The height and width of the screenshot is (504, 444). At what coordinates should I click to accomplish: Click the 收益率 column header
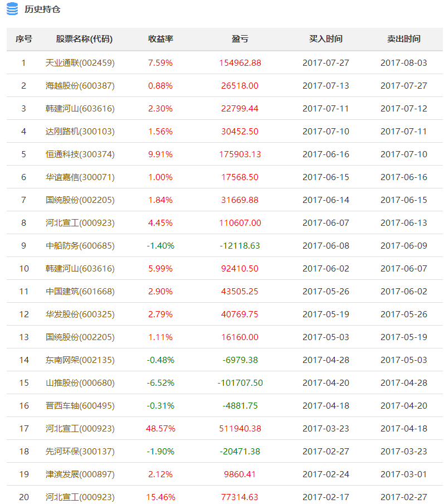pyautogui.click(x=160, y=39)
